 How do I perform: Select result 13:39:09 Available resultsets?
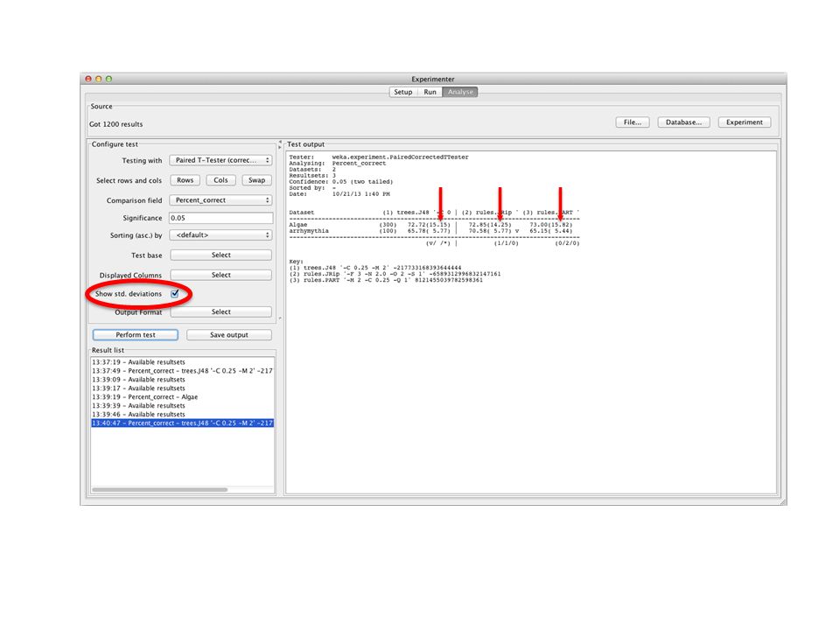[x=182, y=379]
